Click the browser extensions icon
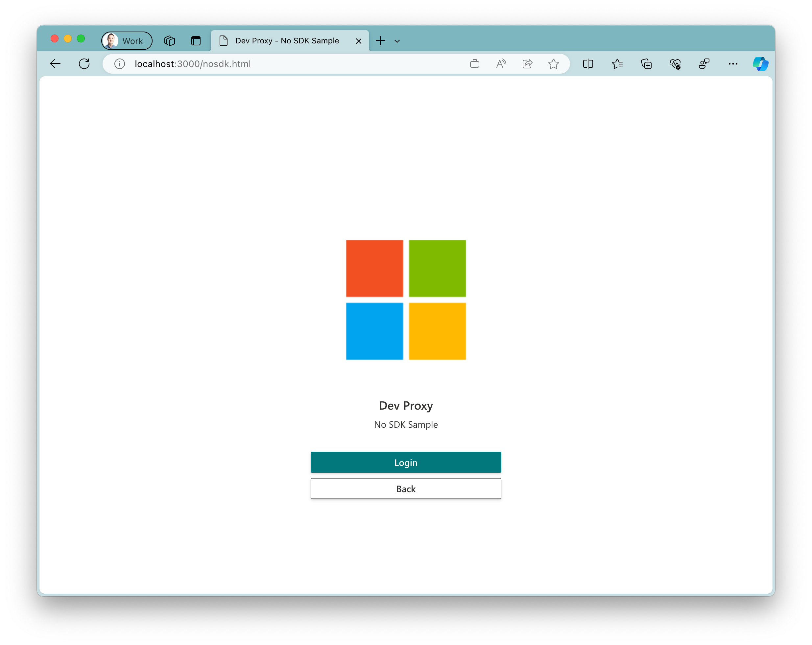Image resolution: width=812 pixels, height=645 pixels. [x=647, y=64]
